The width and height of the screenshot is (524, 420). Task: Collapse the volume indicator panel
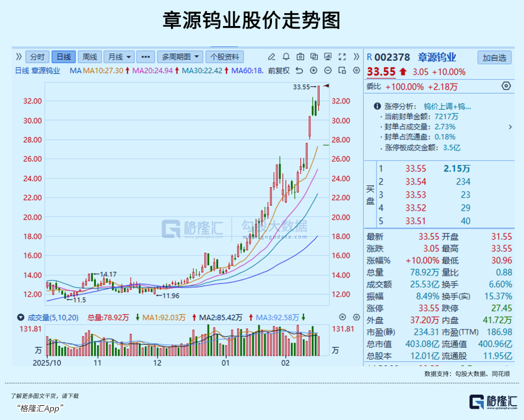coord(343,317)
